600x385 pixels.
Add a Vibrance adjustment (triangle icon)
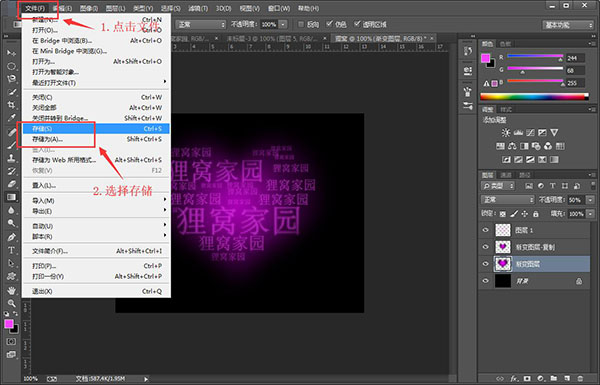click(x=554, y=133)
